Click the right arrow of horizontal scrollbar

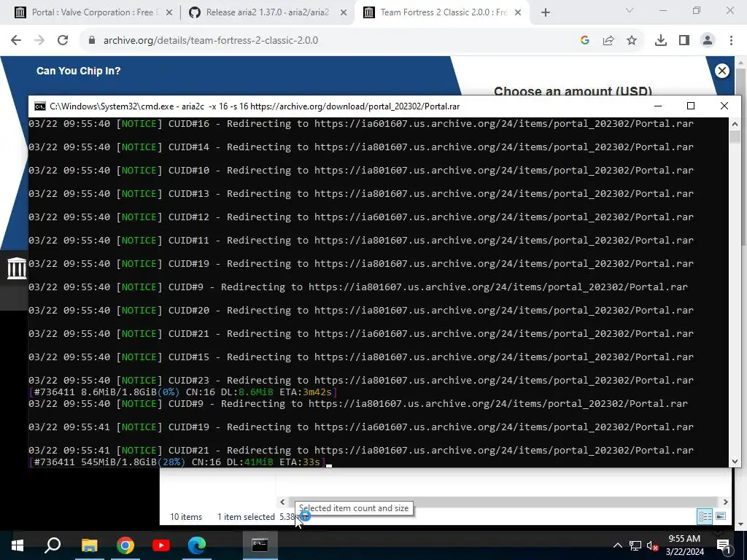click(x=726, y=502)
